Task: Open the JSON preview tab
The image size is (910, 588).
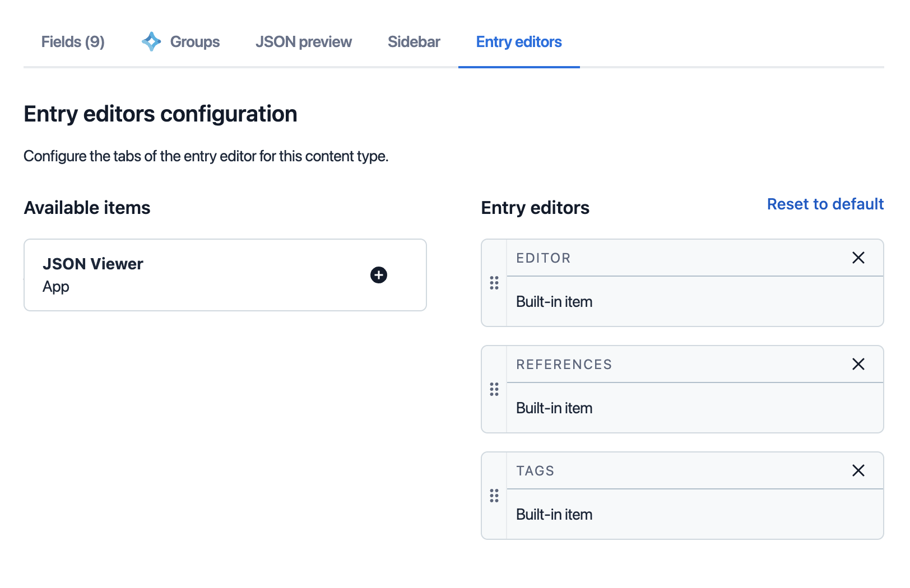Action: [304, 42]
